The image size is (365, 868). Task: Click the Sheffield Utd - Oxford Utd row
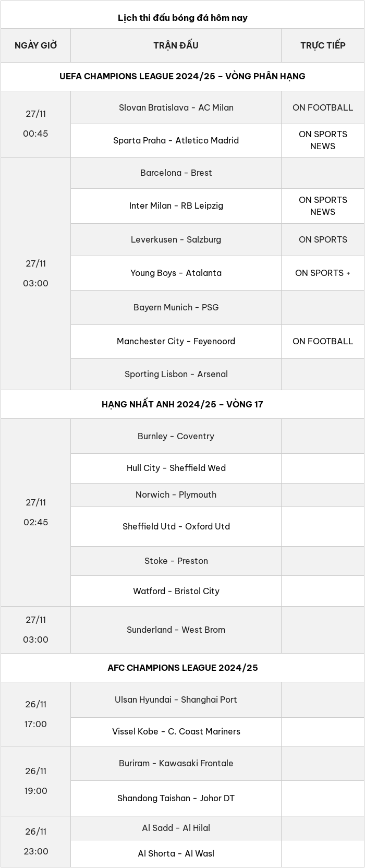click(176, 526)
